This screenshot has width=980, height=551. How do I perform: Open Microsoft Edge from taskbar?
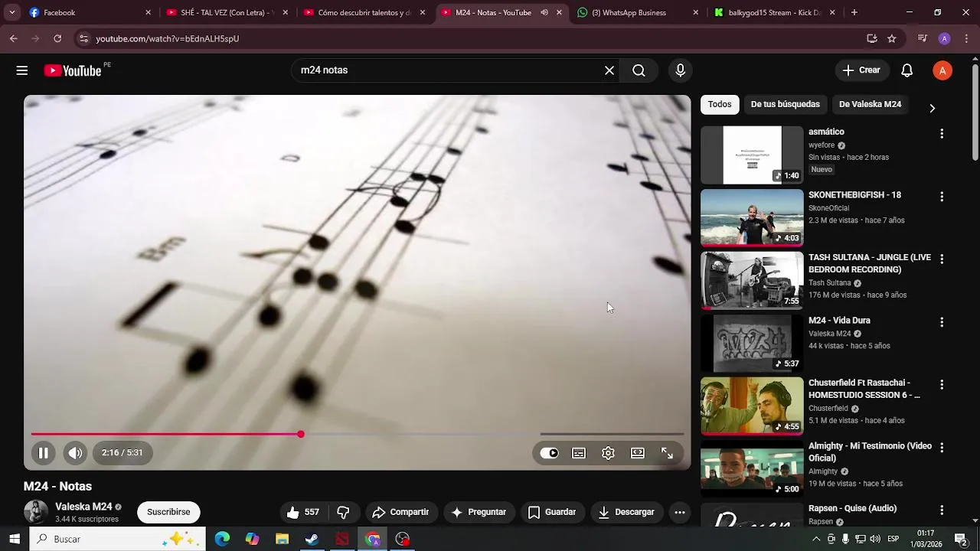tap(222, 539)
